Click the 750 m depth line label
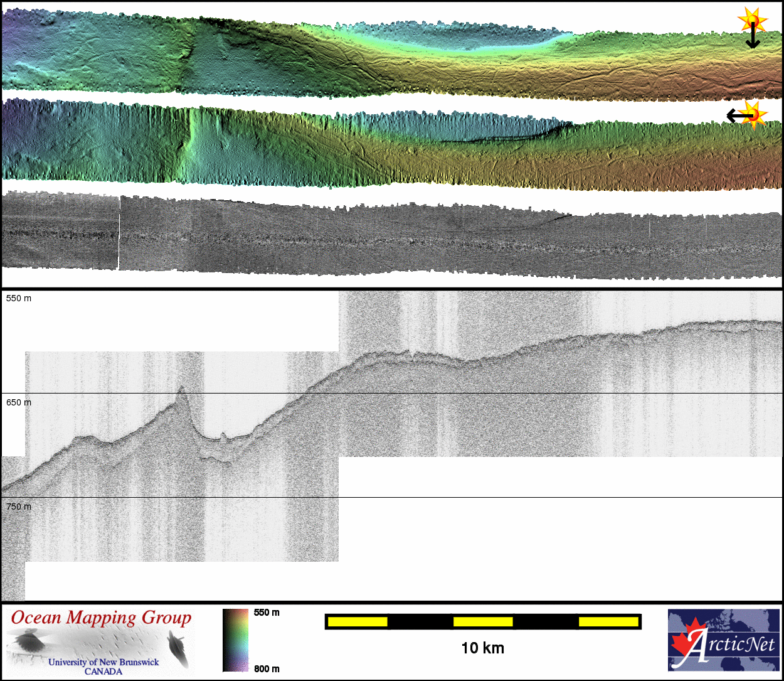784x681 pixels. point(19,507)
